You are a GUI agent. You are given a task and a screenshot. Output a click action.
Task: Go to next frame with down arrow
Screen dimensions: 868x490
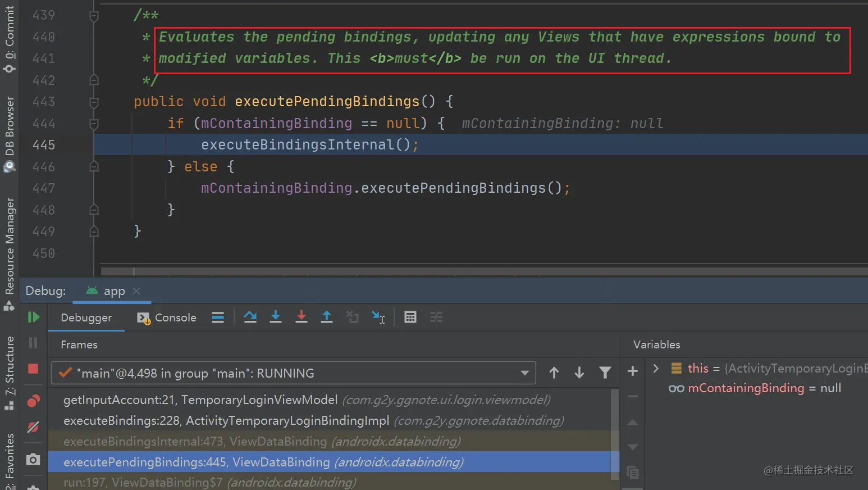point(579,373)
